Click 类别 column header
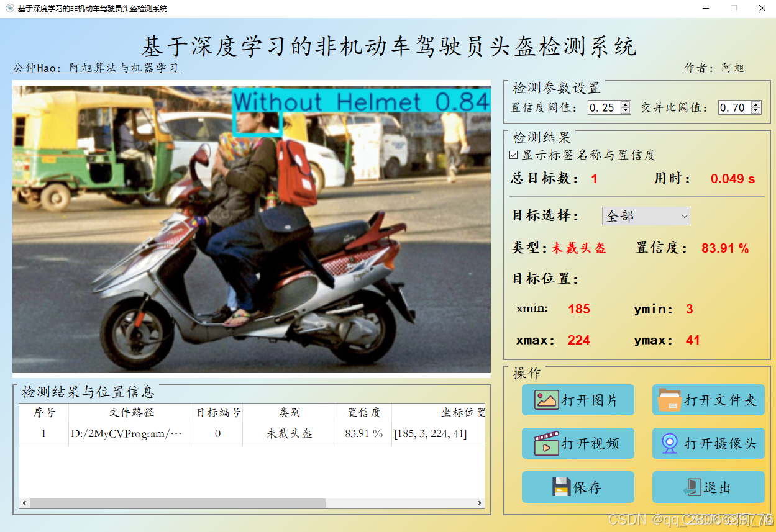The width and height of the screenshot is (776, 532). 290,412
